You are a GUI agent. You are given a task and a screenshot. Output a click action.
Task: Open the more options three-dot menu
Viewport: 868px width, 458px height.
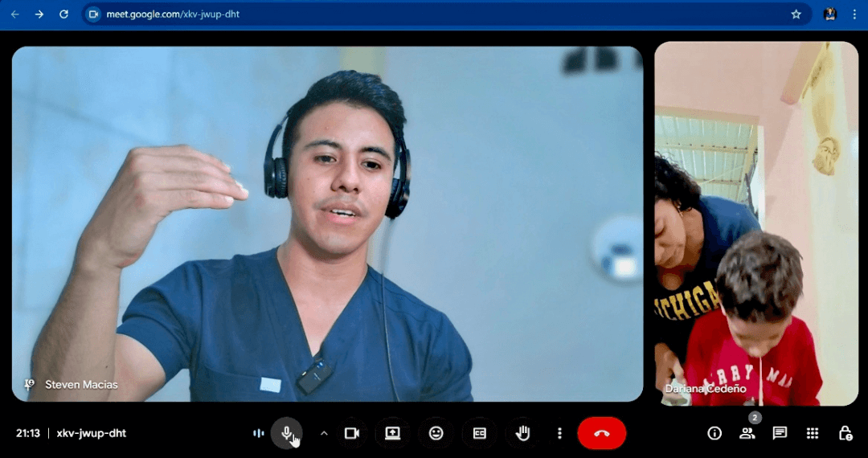[x=559, y=433]
